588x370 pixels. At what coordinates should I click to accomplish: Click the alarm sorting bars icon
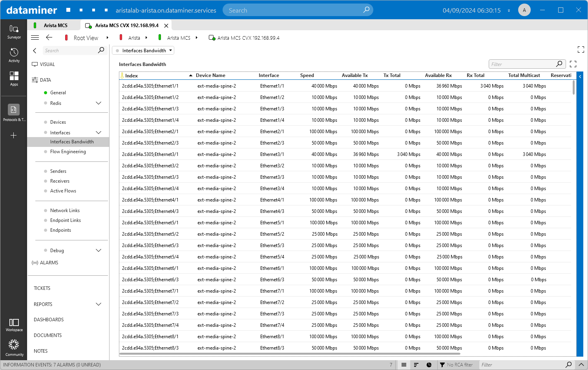[416, 365]
